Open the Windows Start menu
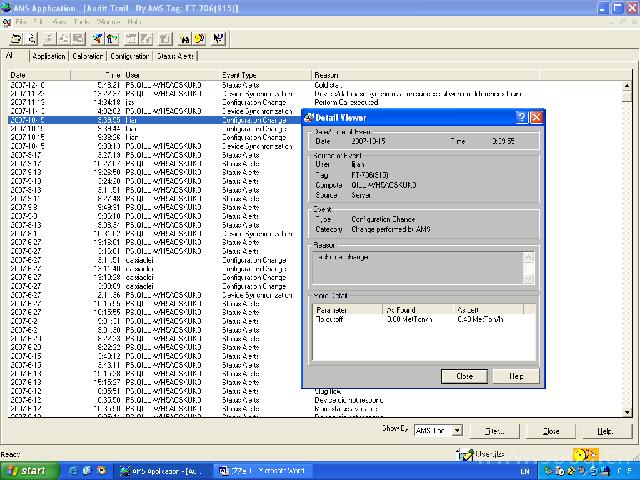The image size is (640, 480). [x=27, y=470]
